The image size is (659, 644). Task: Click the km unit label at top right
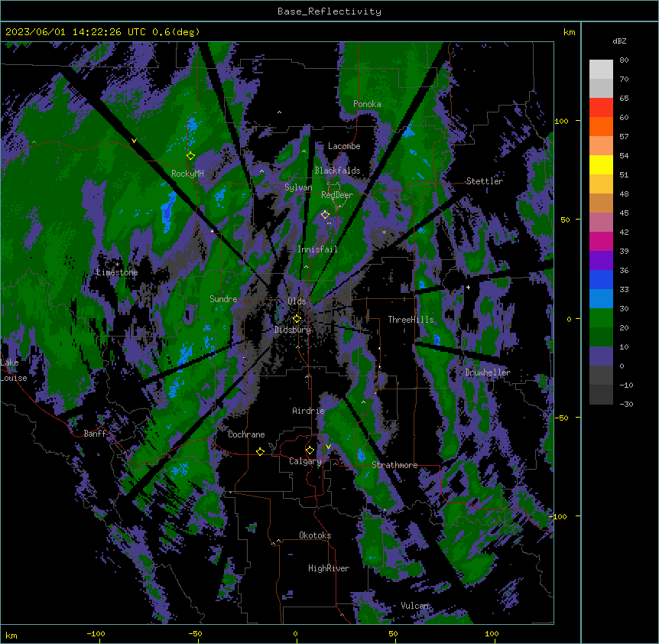[569, 32]
